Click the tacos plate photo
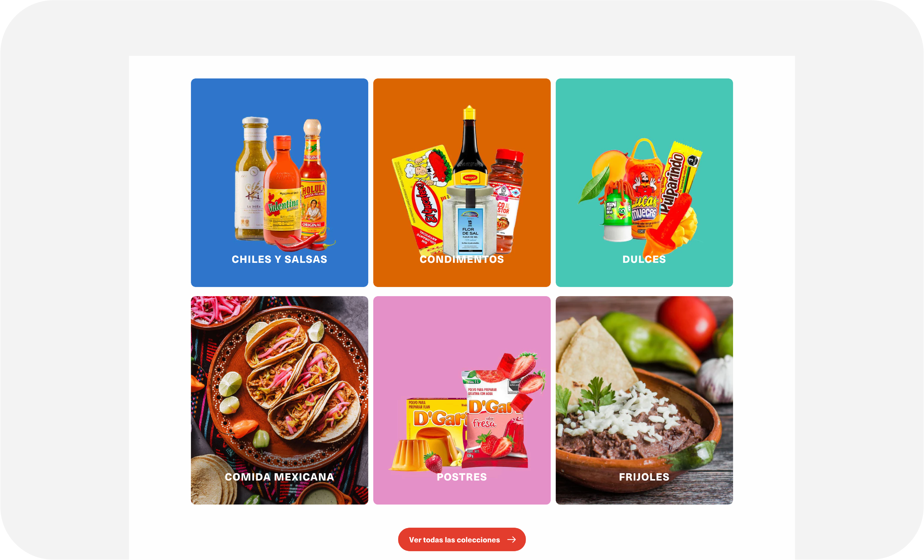Viewport: 924px width, 560px height. click(279, 400)
